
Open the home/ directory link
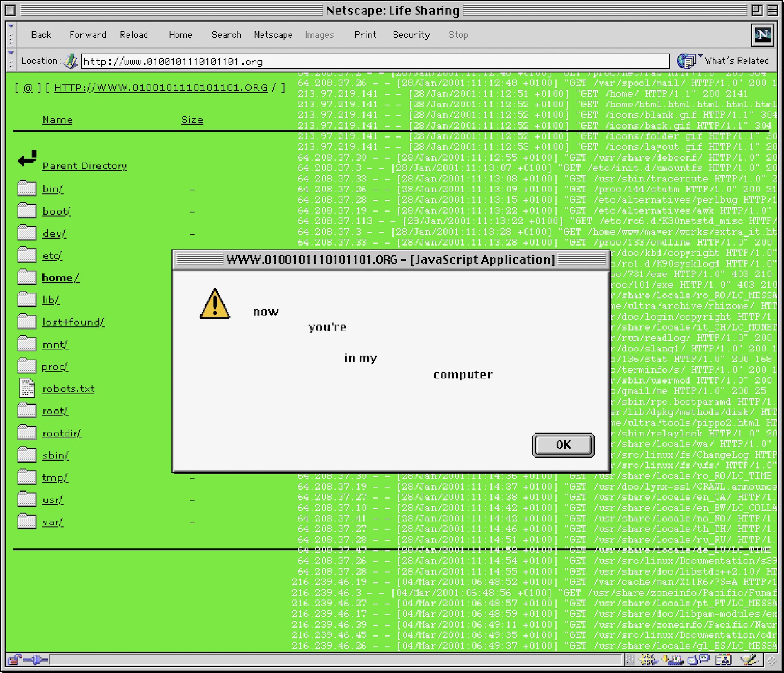point(60,278)
